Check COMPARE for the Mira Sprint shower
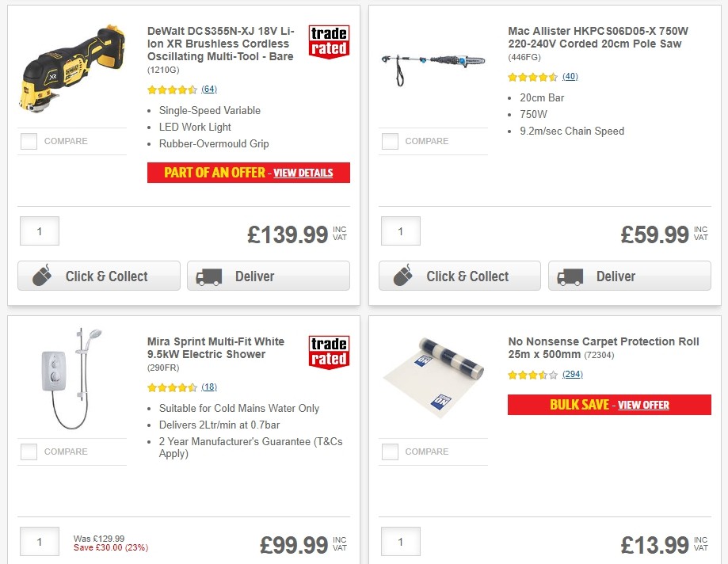728x564 pixels. [29, 452]
